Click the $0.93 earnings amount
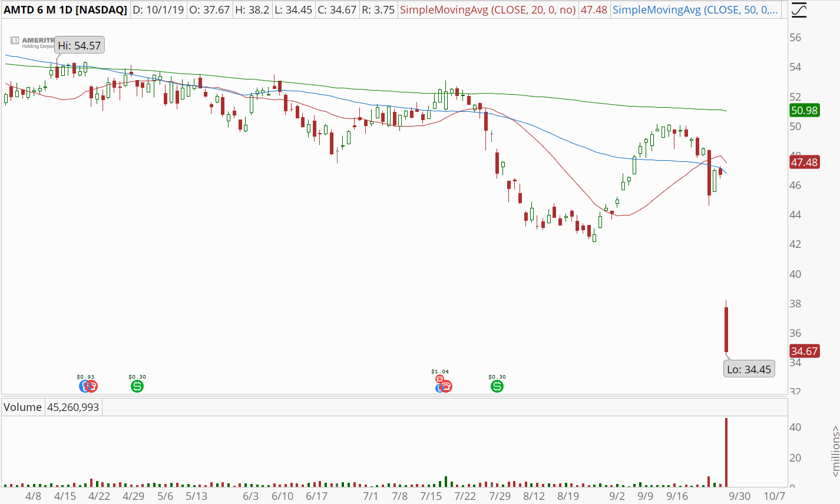 [85, 377]
